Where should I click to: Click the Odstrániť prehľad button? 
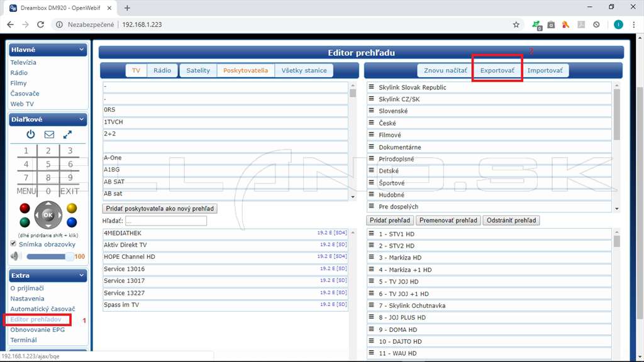pos(511,221)
